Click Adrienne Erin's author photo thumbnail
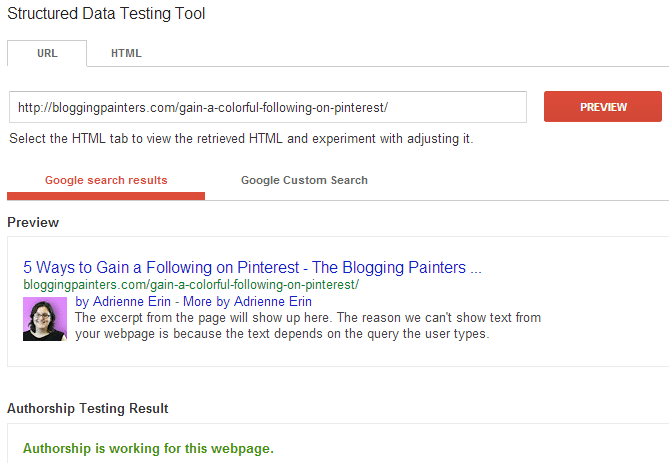 pyautogui.click(x=45, y=319)
